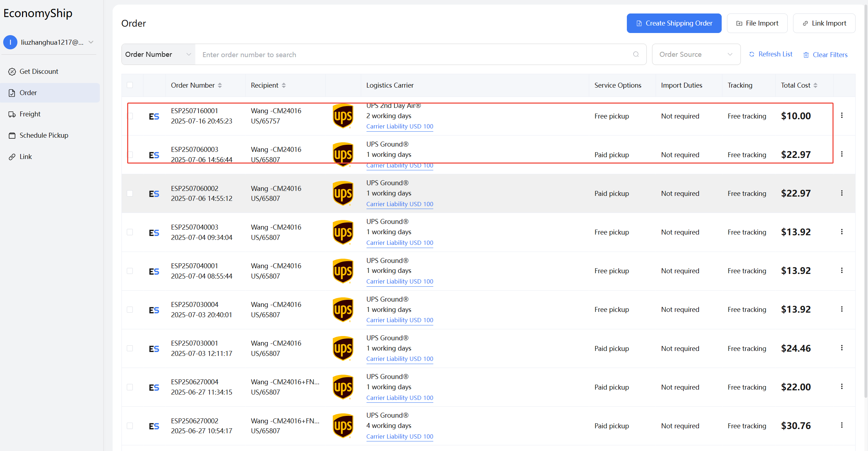Viewport: 868px width, 451px height.
Task: Check the box for order ESP2507060002
Action: pyautogui.click(x=130, y=193)
